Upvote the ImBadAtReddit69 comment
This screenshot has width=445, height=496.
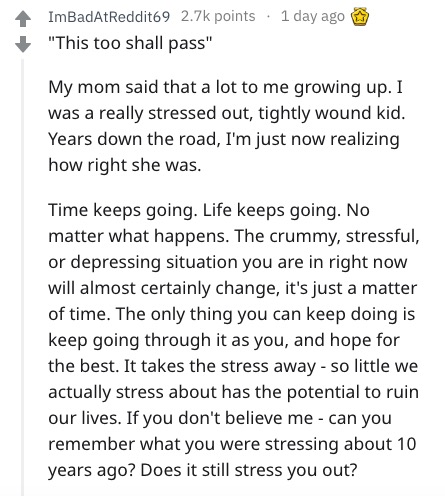tap(23, 19)
